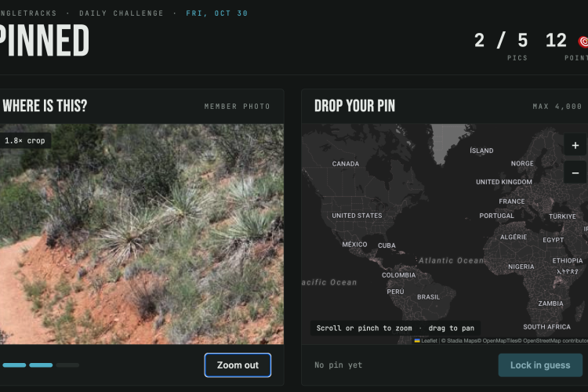
Task: Open the OpenMapTiles attribution link
Action: tap(498, 340)
